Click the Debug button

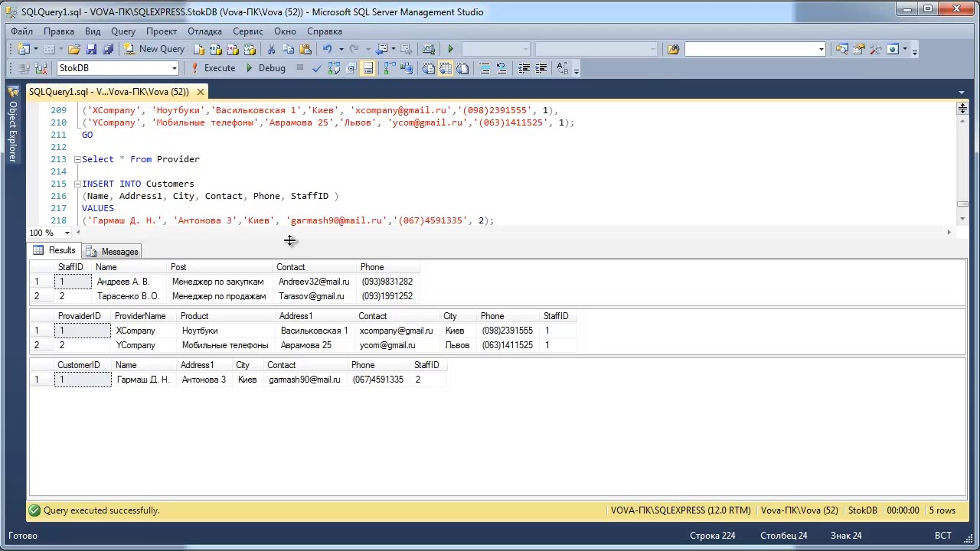click(x=265, y=68)
